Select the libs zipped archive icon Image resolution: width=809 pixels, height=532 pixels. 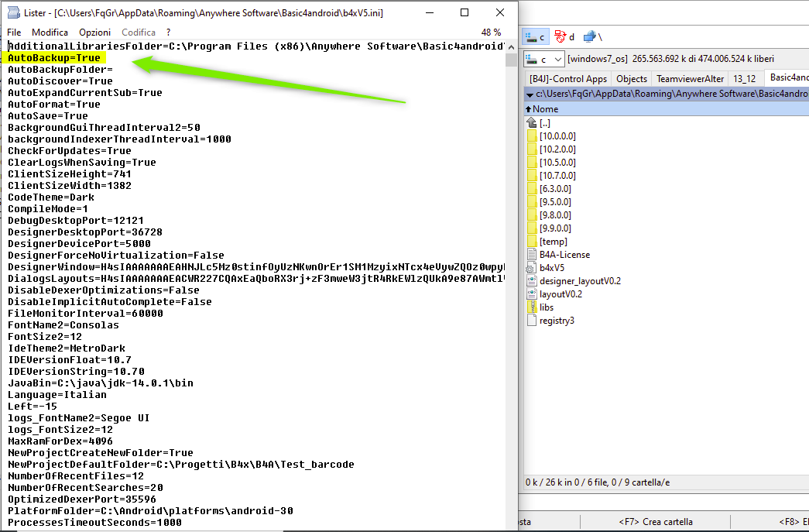[x=532, y=307]
